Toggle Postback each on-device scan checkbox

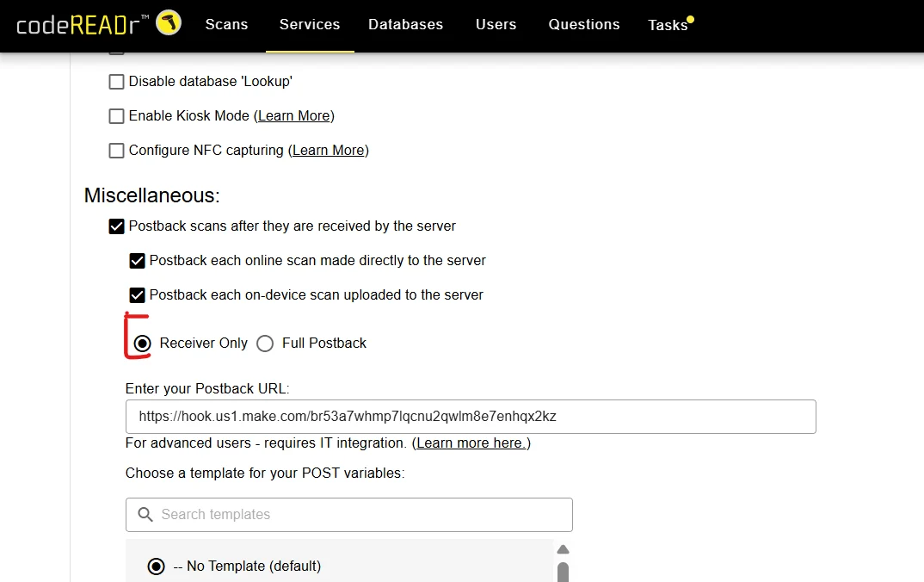(138, 294)
